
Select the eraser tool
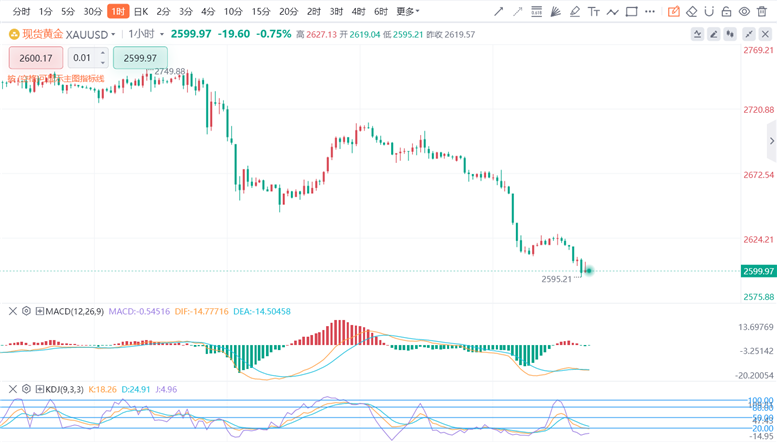[692, 11]
